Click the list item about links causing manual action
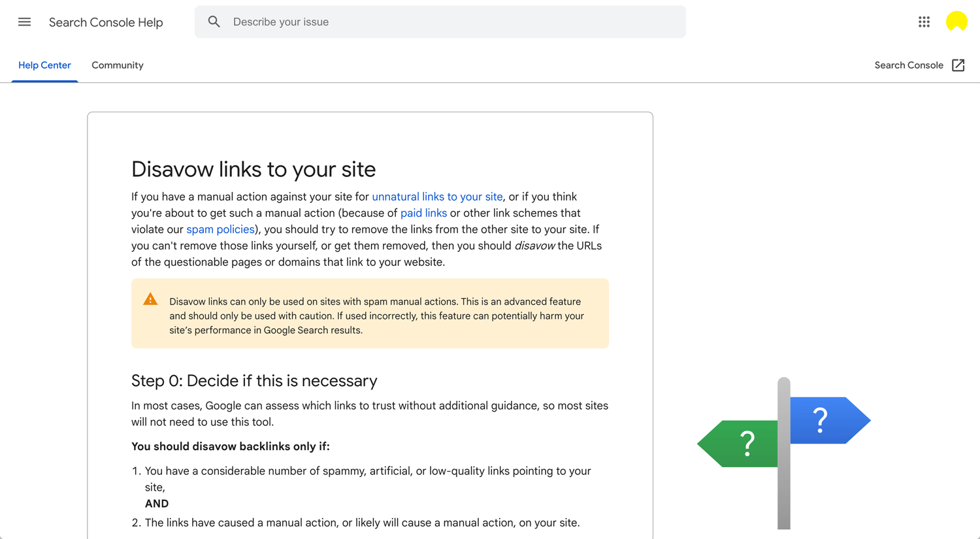Viewport: 980px width, 539px height. coord(362,523)
